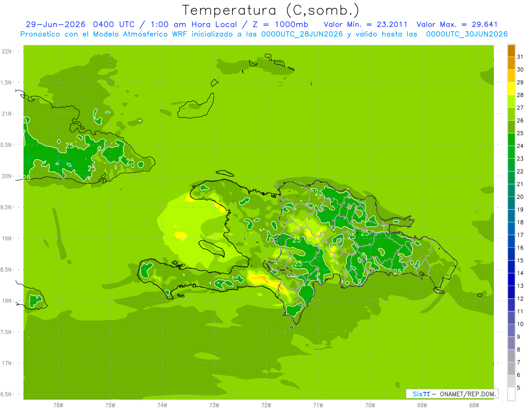
Task: Click the 68W longitude axis label
Action: [474, 405]
